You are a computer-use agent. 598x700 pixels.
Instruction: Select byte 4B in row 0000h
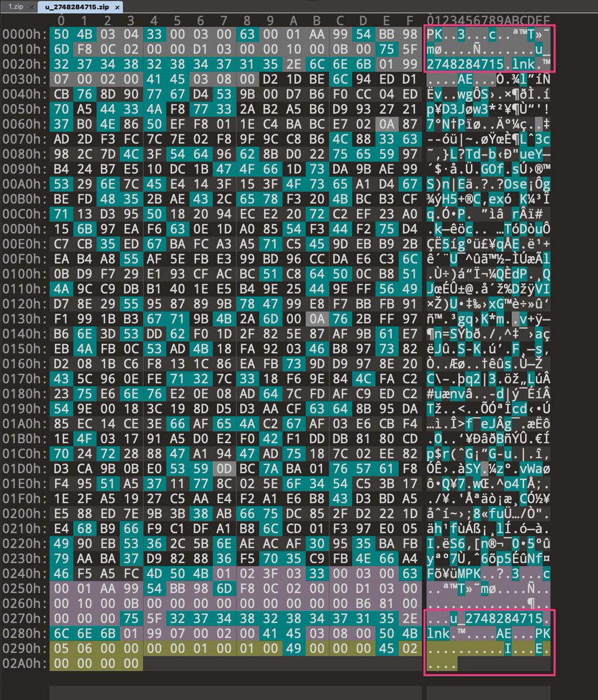coord(84,34)
